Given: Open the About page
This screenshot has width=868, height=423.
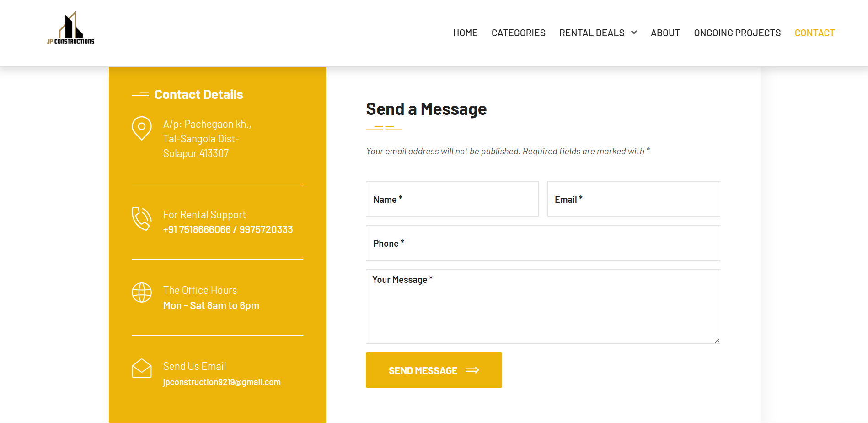Looking at the screenshot, I should [x=665, y=33].
